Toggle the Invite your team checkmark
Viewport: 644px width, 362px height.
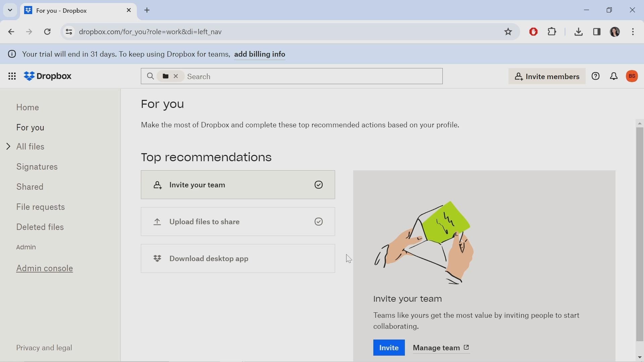click(319, 185)
